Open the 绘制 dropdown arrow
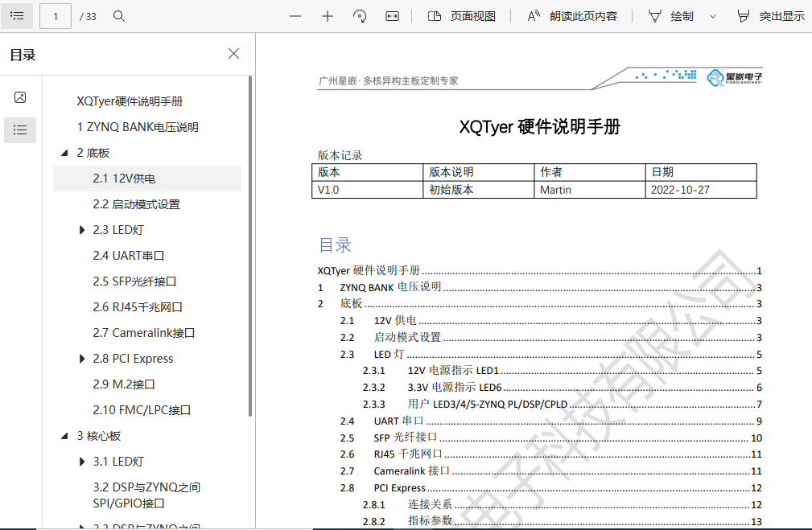The image size is (812, 530). (x=712, y=16)
